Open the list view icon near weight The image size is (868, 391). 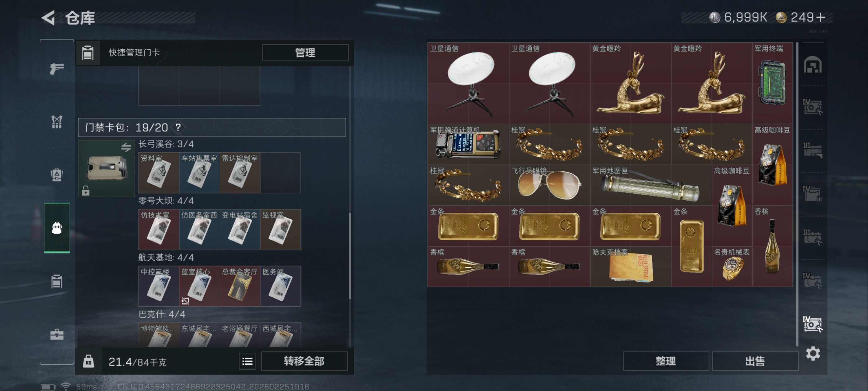(247, 361)
